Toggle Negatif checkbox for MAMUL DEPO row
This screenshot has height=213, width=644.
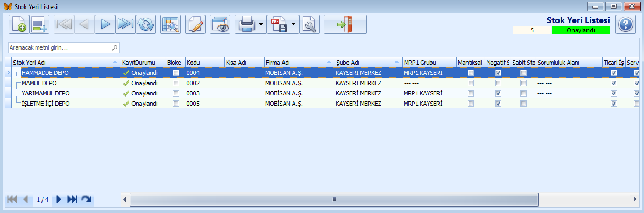[x=498, y=83]
